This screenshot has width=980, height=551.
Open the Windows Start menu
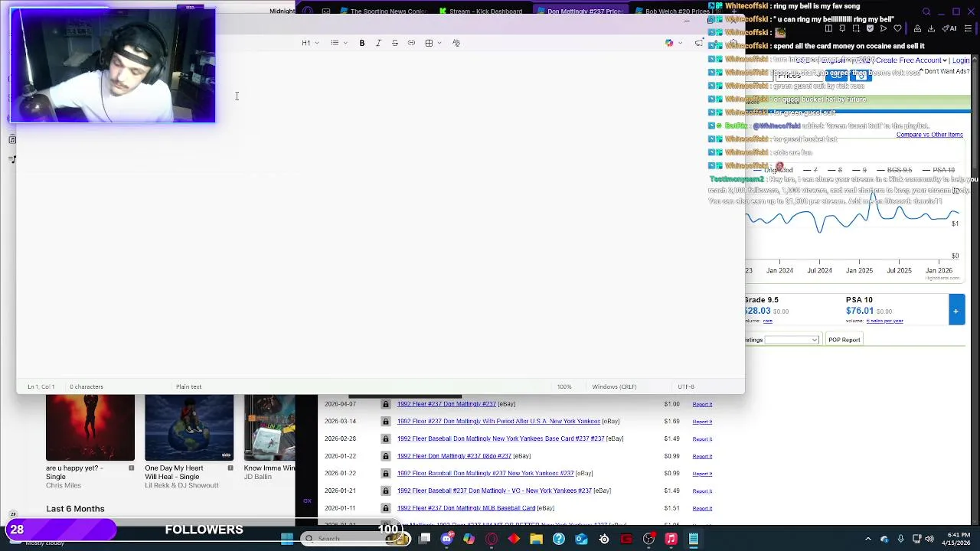[287, 539]
